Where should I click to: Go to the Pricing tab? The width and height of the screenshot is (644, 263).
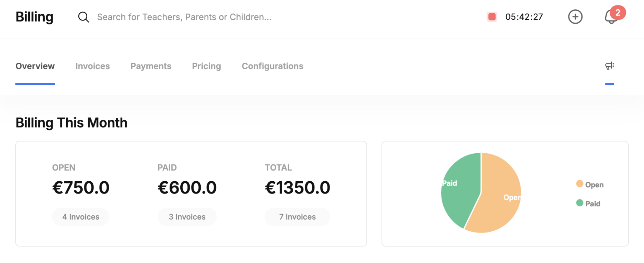[x=206, y=66]
